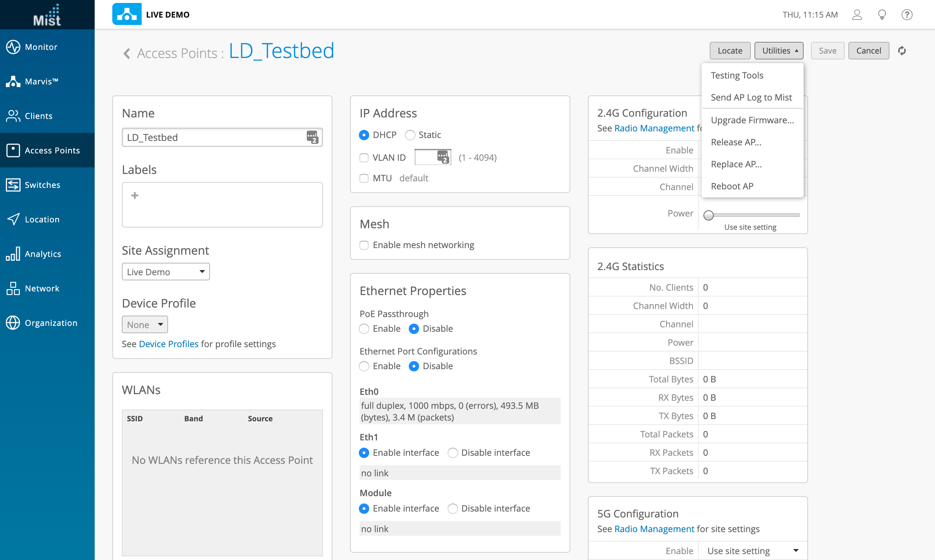This screenshot has height=560, width=935.
Task: Expand the Device Profile None dropdown
Action: tap(145, 324)
